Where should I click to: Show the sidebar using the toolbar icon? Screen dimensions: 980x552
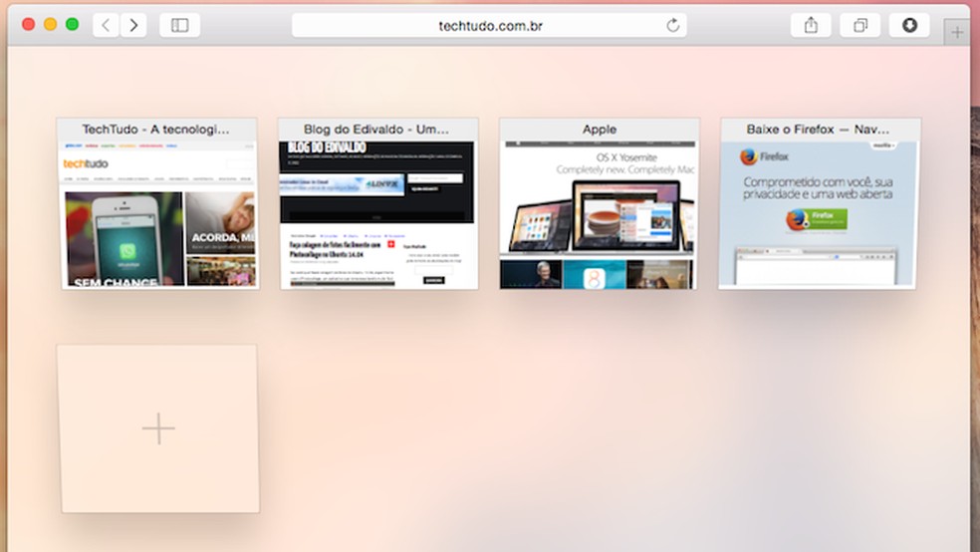180,25
